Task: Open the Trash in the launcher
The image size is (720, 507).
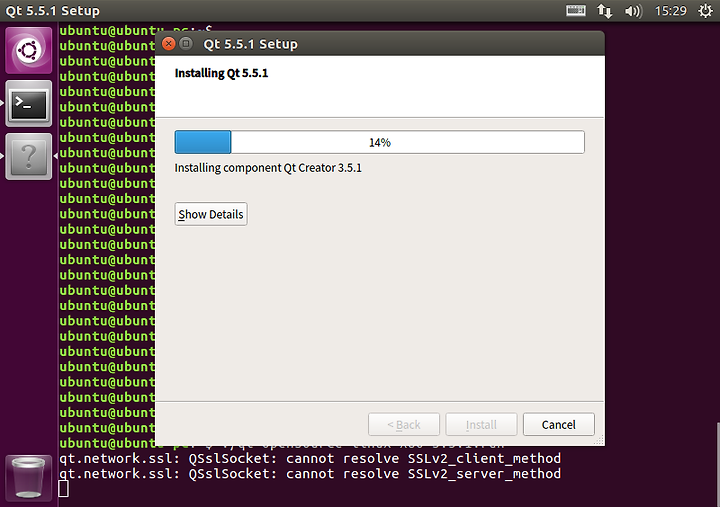Action: pyautogui.click(x=28, y=478)
